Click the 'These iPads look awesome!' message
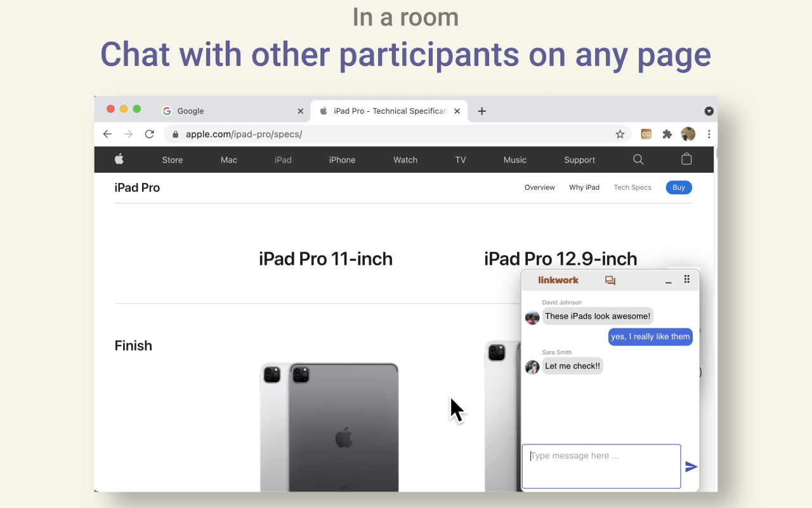This screenshot has height=508, width=812. coord(598,316)
